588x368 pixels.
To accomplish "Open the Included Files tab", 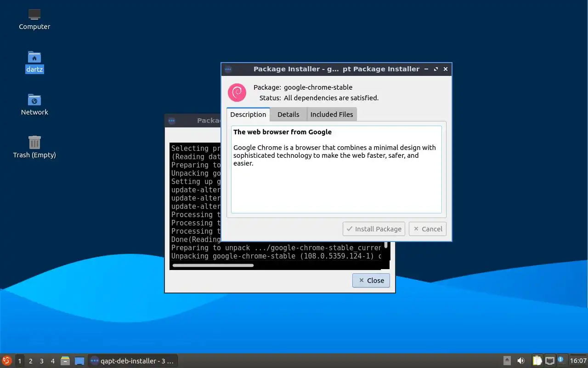I will click(x=332, y=115).
